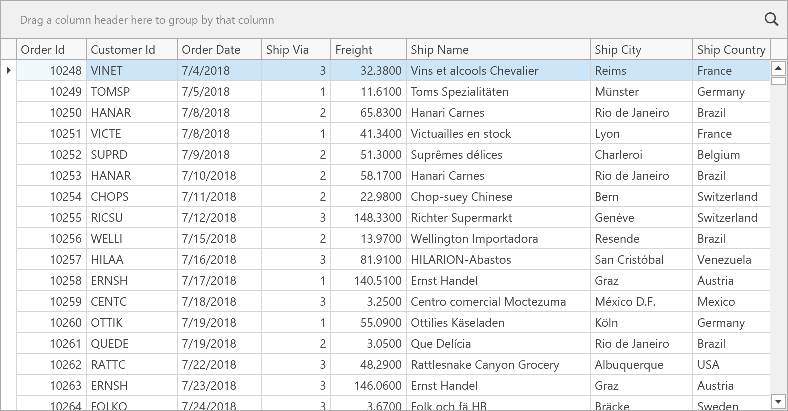
Task: Select customer cell CHOPS
Action: tap(132, 196)
